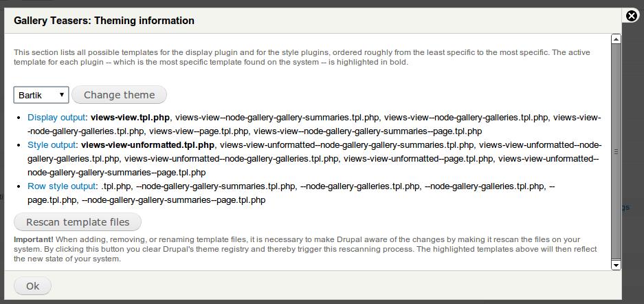Click .tpl.php in Row style output
Image resolution: width=644 pixels, height=304 pixels.
[x=116, y=186]
